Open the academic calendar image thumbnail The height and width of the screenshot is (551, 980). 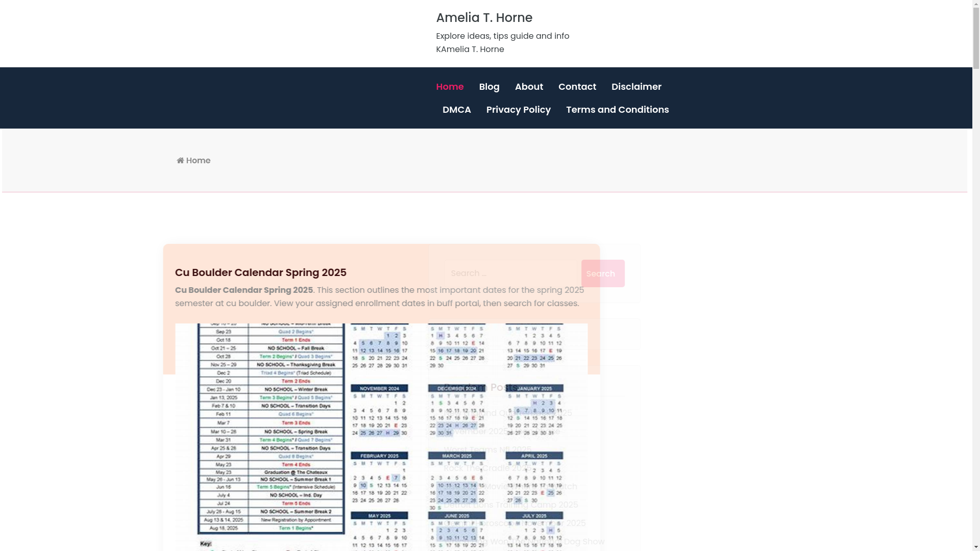381,437
